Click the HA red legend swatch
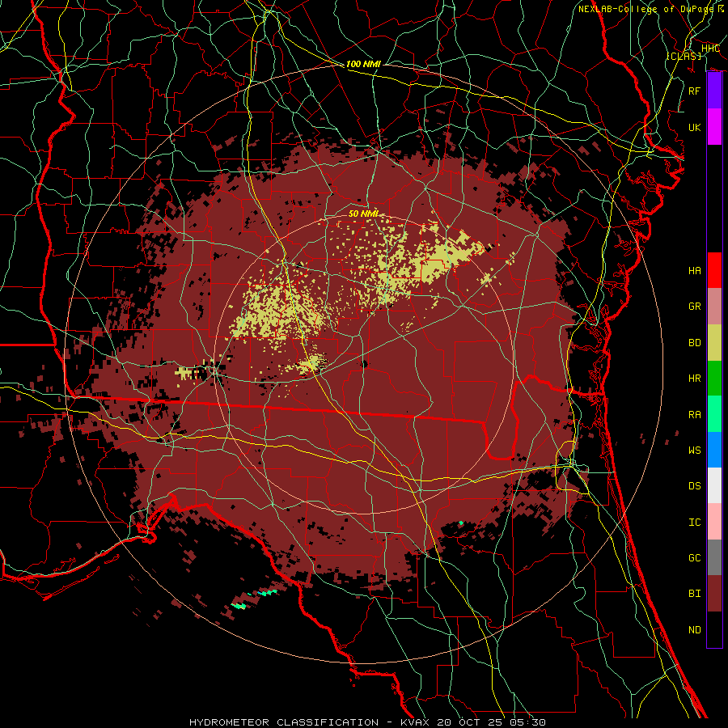Viewport: 728px width, 728px height. 714,270
